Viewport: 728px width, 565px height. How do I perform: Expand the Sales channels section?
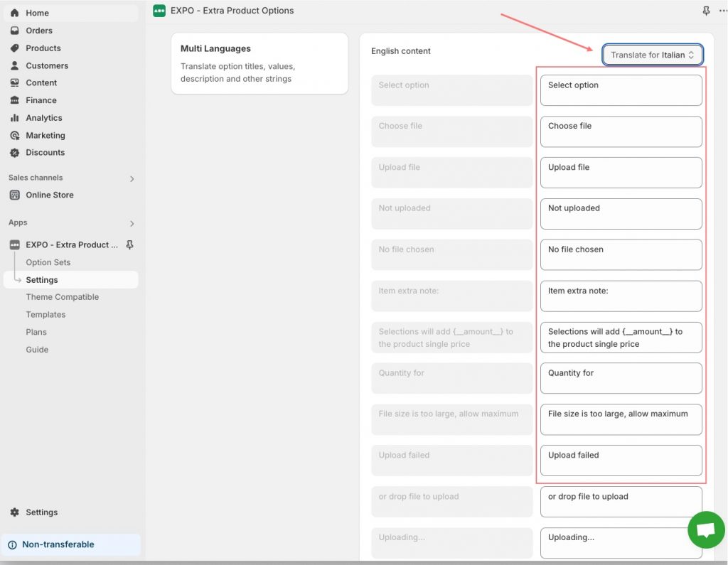click(132, 178)
